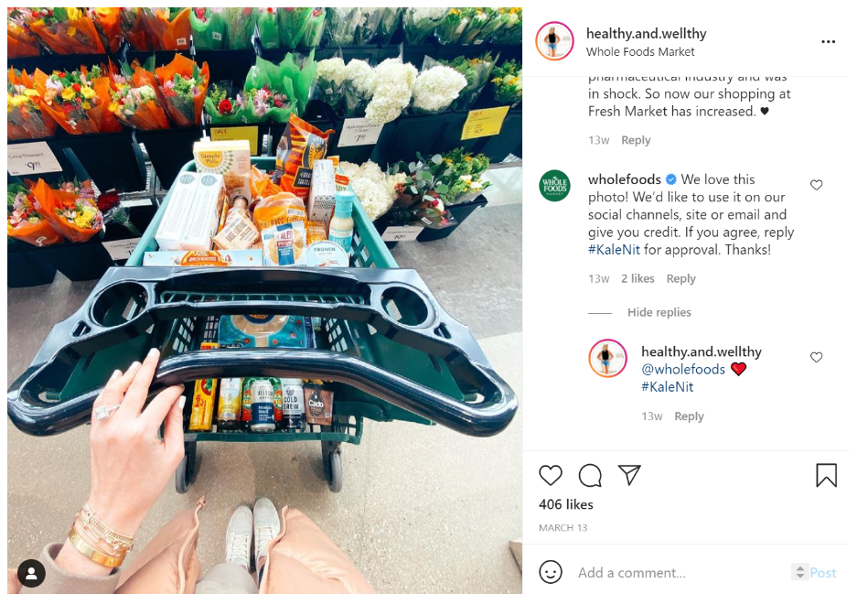The height and width of the screenshot is (605, 868).
Task: Like the post with the heart icon
Action: [551, 475]
